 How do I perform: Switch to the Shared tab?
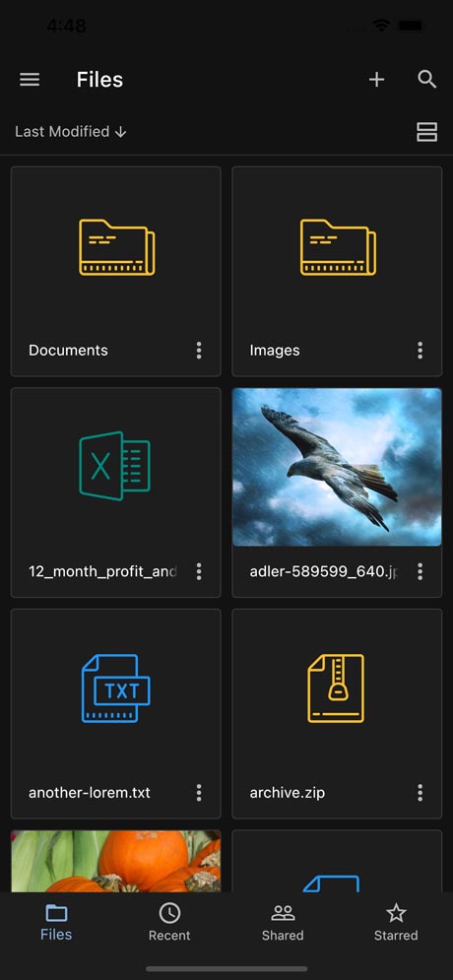283,922
